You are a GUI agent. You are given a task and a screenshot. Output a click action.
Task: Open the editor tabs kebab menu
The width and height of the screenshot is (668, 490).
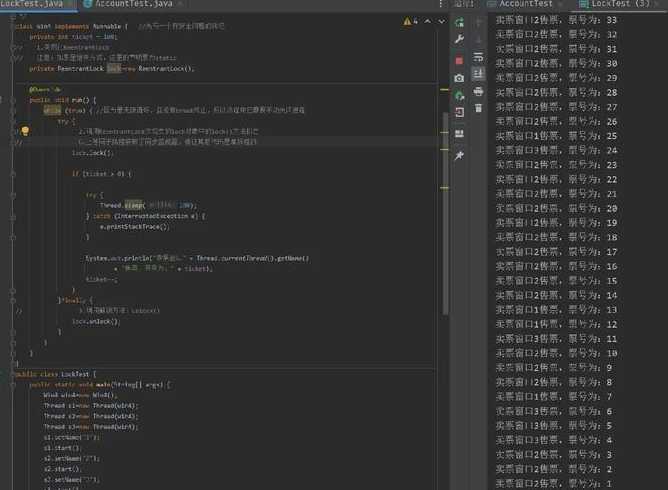[x=441, y=4]
